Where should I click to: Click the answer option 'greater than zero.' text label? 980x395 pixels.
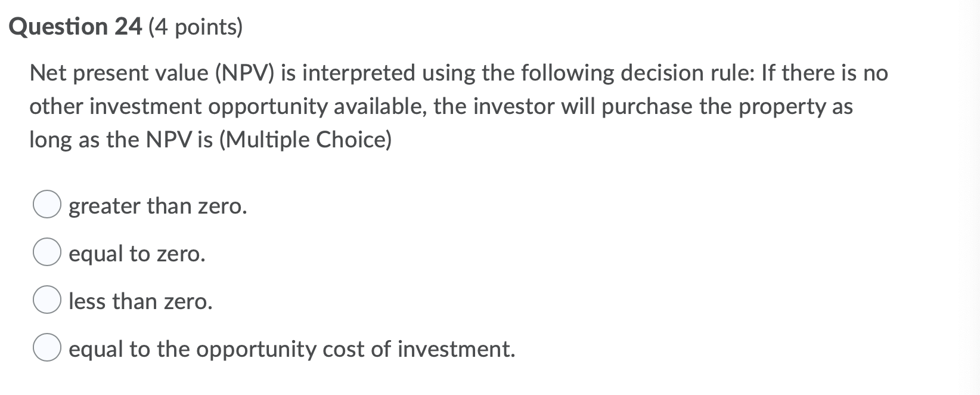[x=157, y=207]
